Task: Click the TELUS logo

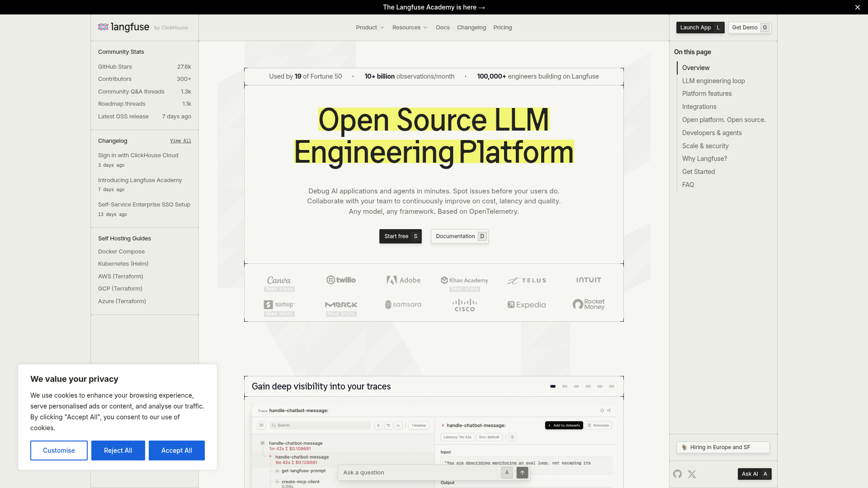Action: pyautogui.click(x=527, y=281)
